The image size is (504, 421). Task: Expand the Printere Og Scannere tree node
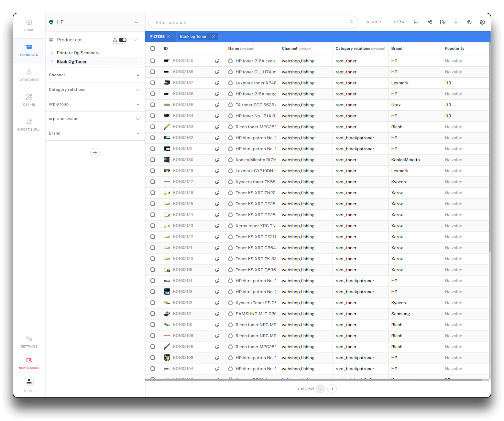[x=52, y=53]
